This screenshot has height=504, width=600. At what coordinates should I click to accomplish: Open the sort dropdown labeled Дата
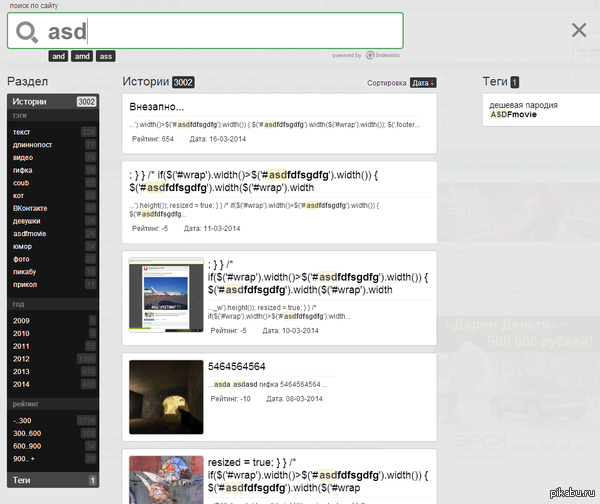pyautogui.click(x=424, y=83)
